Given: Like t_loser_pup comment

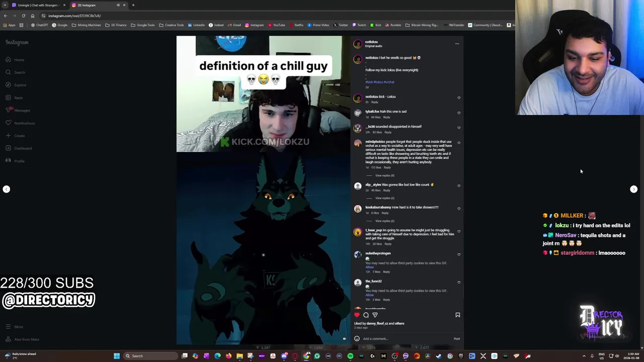Looking at the screenshot, I should click(458, 231).
